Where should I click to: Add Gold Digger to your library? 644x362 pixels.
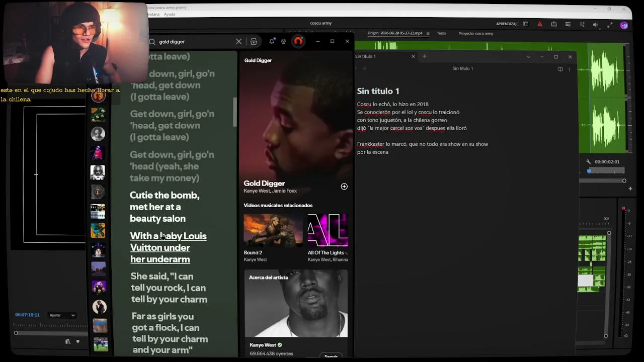pos(344,187)
